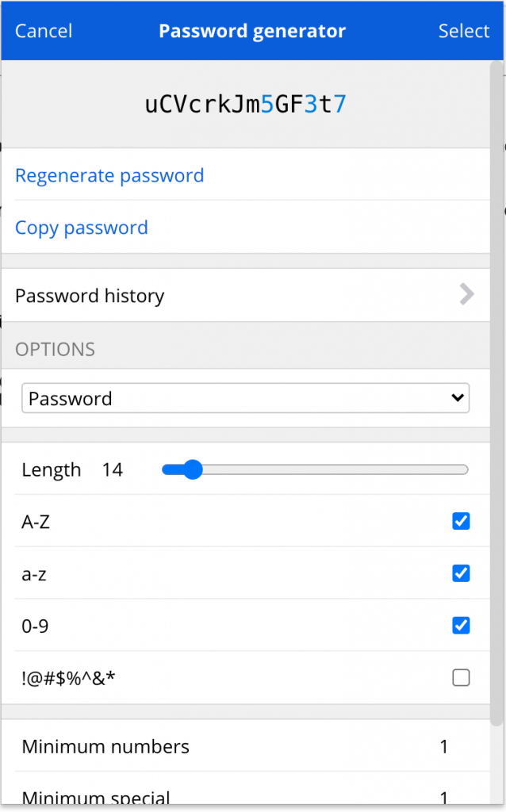Click Copy password link

(x=82, y=228)
